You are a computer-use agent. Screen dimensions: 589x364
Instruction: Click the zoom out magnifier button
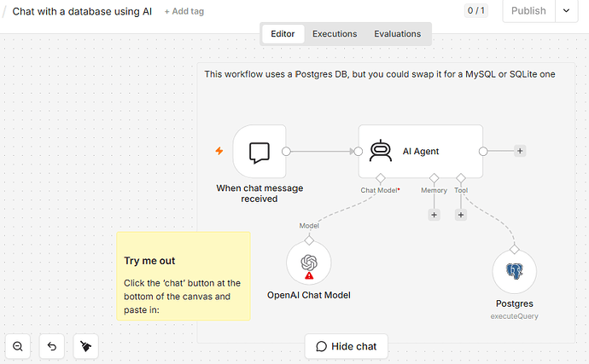click(18, 346)
